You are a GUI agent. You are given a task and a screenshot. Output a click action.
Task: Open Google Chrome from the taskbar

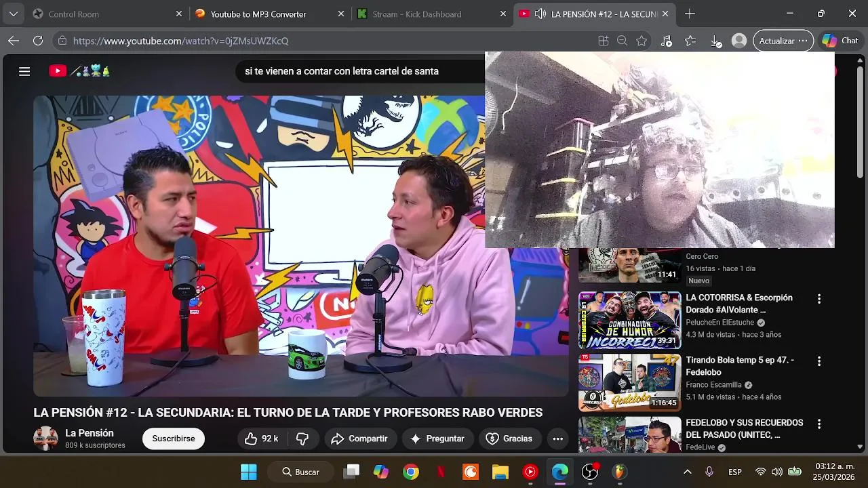(411, 472)
